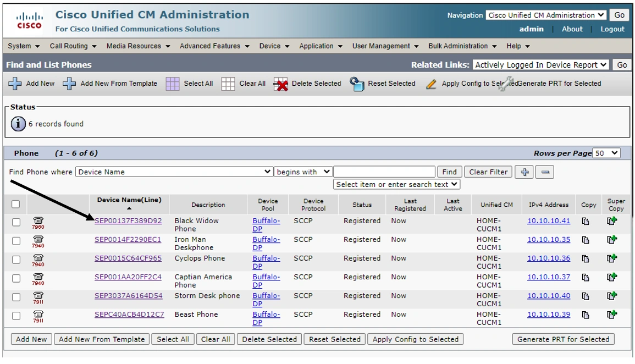
Task: Open the Help menu
Action: [517, 46]
